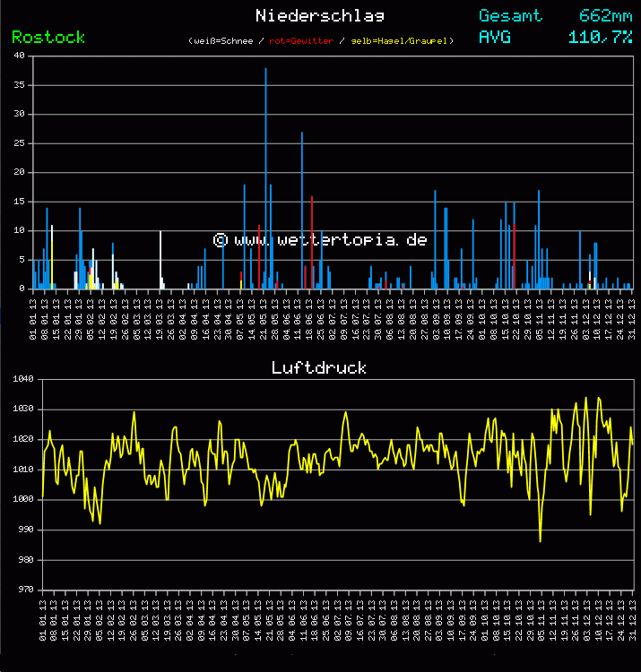Open the www.wettertopia.de watermark link
The image size is (641, 672).
pos(320,240)
